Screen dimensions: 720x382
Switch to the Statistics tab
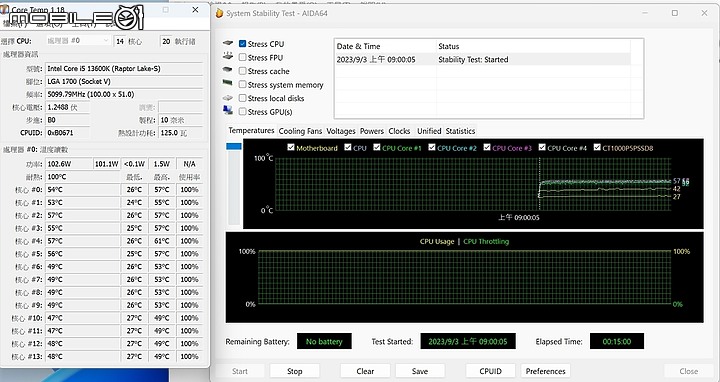(x=460, y=131)
